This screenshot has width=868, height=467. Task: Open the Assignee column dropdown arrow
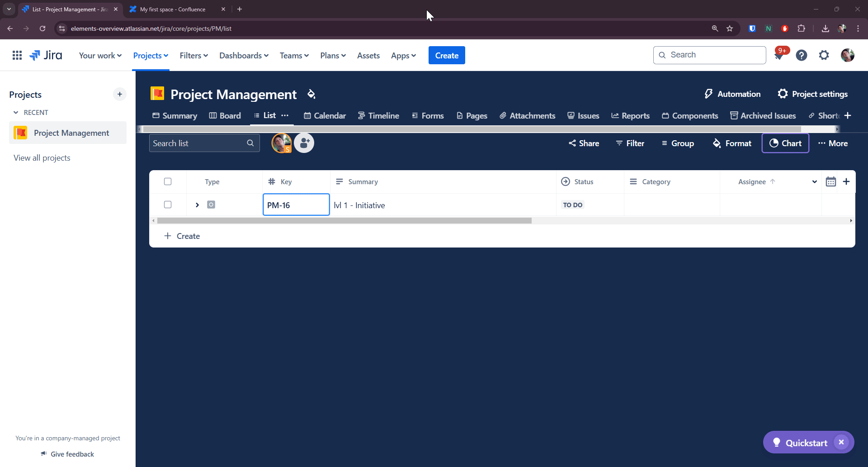814,181
